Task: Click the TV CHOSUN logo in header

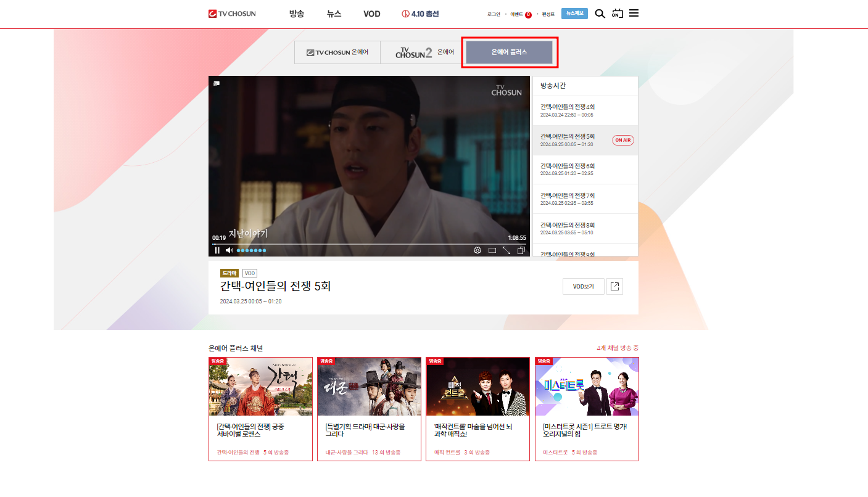Action: [232, 14]
